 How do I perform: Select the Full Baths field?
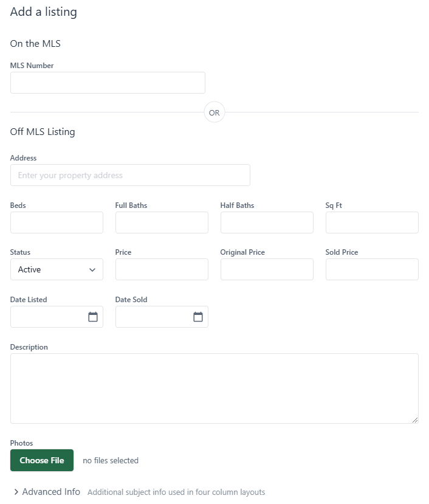(162, 223)
